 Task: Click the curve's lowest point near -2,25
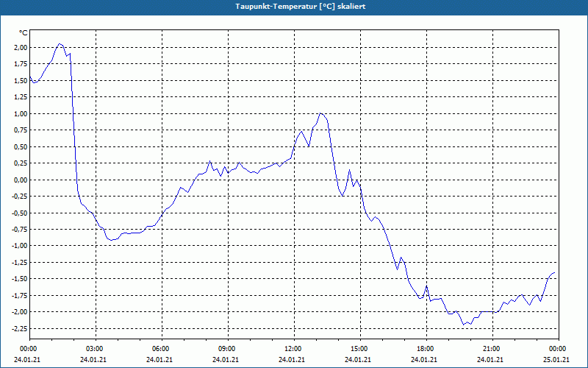point(463,325)
